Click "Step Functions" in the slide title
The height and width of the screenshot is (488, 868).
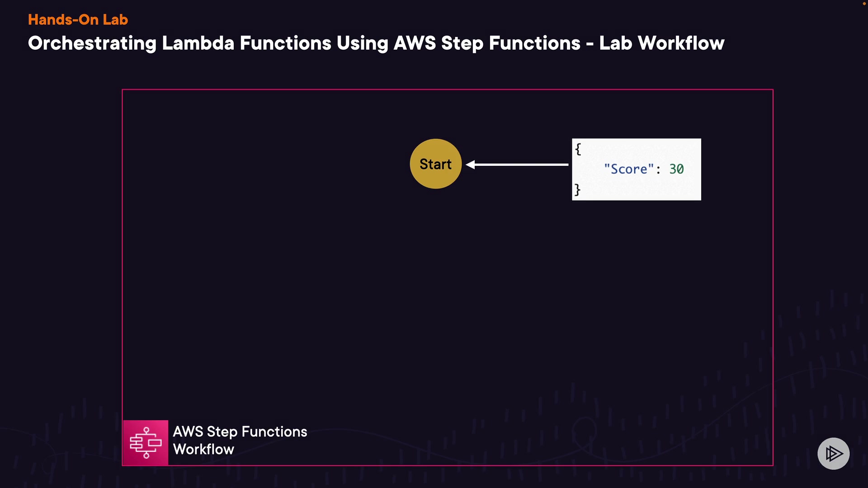click(x=510, y=43)
